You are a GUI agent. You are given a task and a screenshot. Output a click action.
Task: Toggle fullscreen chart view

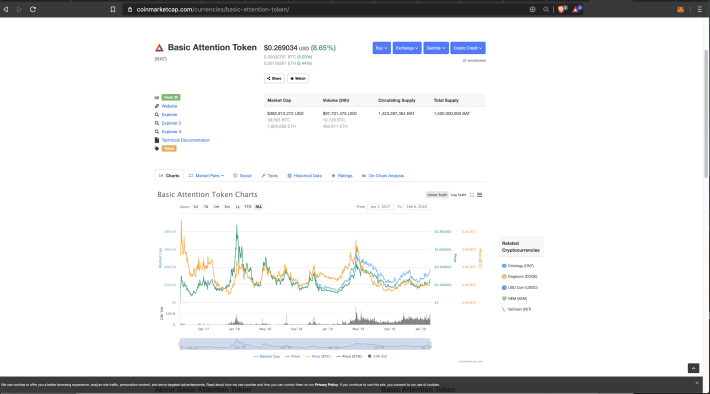click(x=472, y=195)
